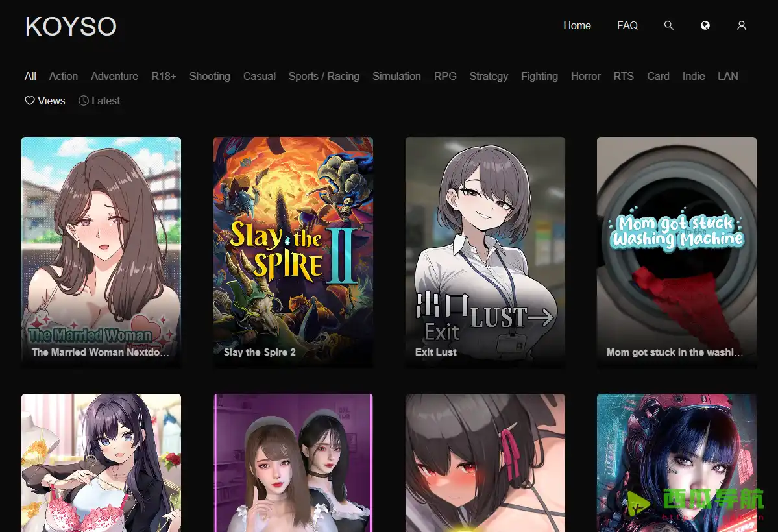The height and width of the screenshot is (532, 778).
Task: Open the user account icon
Action: coord(742,25)
